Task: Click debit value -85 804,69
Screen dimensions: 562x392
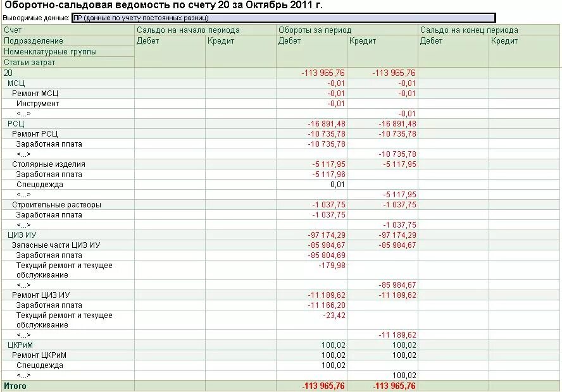Action: click(x=327, y=255)
